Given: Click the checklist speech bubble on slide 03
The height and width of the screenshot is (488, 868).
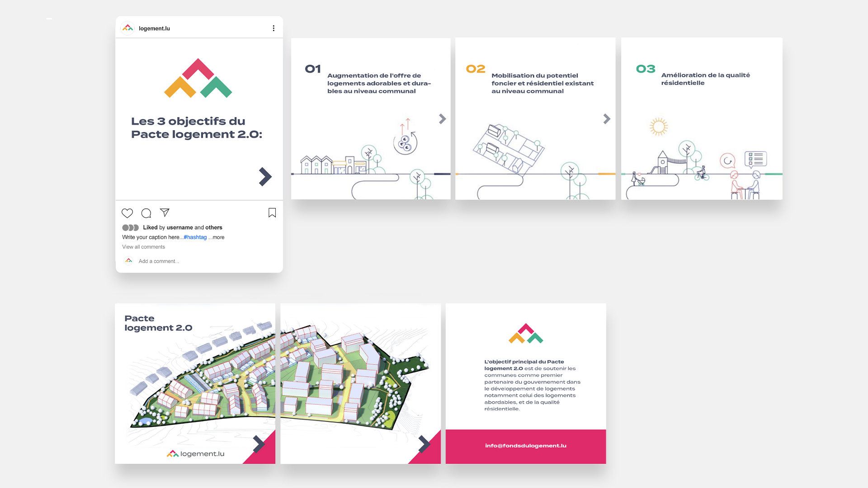Looking at the screenshot, I should click(755, 160).
